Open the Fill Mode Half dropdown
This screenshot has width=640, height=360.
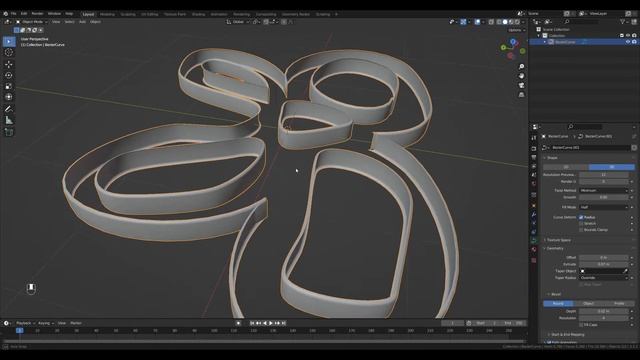pyautogui.click(x=604, y=207)
